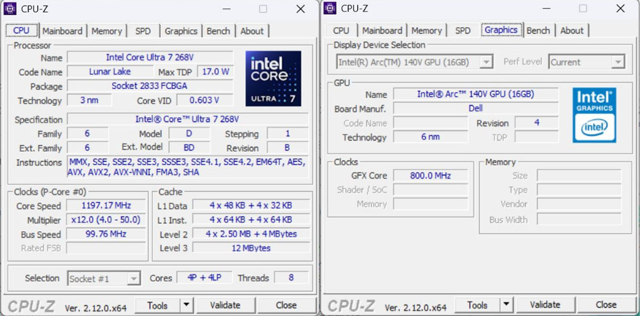Image resolution: width=644 pixels, height=316 pixels.
Task: Click Close button in right window
Action: [606, 306]
